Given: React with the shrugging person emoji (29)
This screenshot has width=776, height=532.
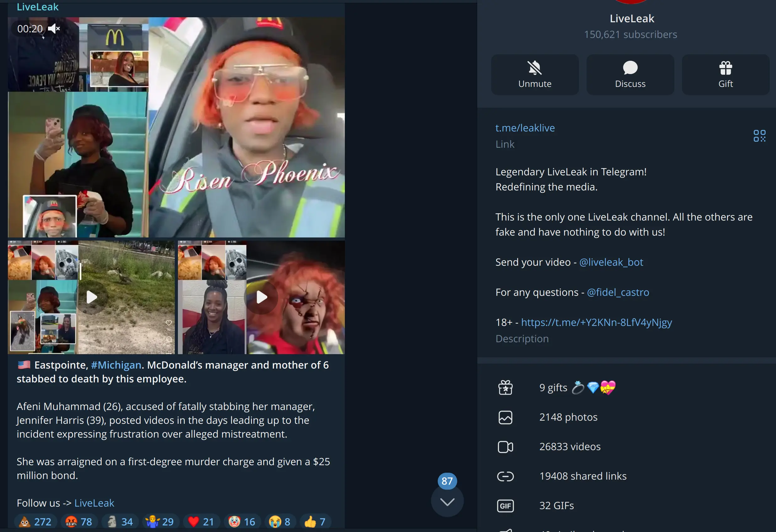Looking at the screenshot, I should 161,522.
